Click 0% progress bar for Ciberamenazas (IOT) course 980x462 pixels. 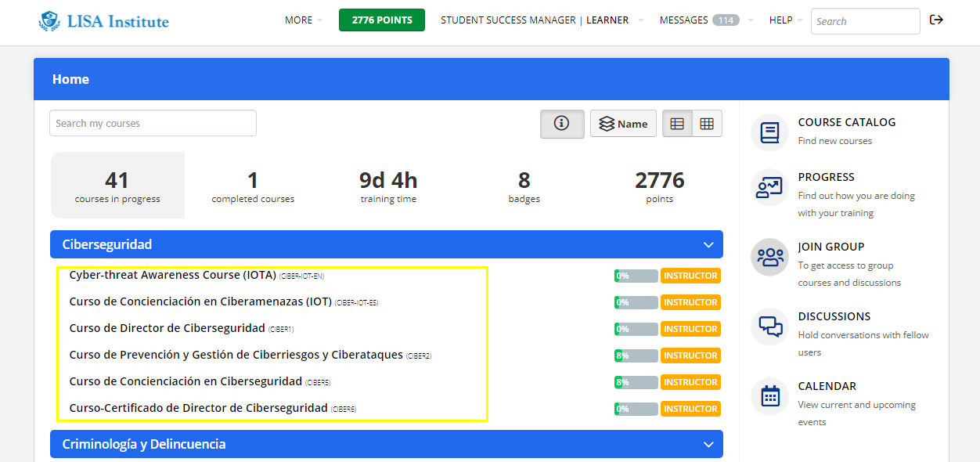click(636, 302)
